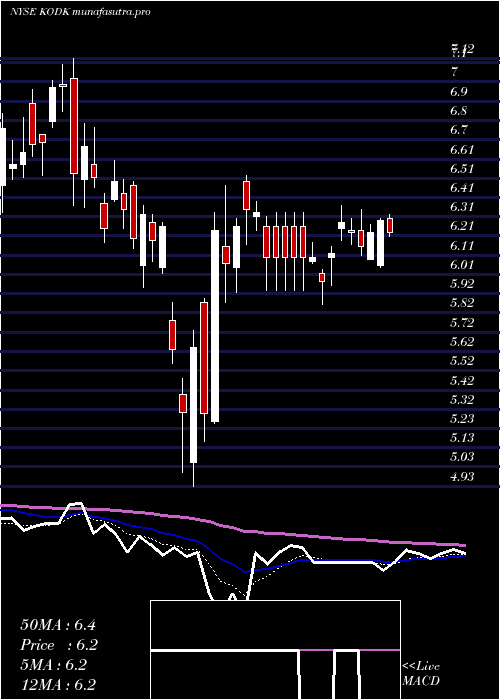This screenshot has height=700, width=500.
Task: Click the 5MA : 6.2 label
Action: [x=54, y=665]
